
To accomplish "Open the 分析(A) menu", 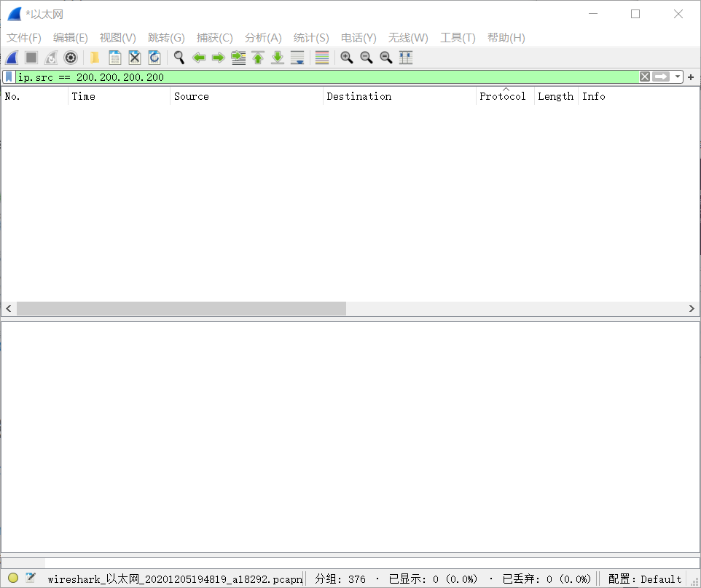I will click(x=263, y=38).
